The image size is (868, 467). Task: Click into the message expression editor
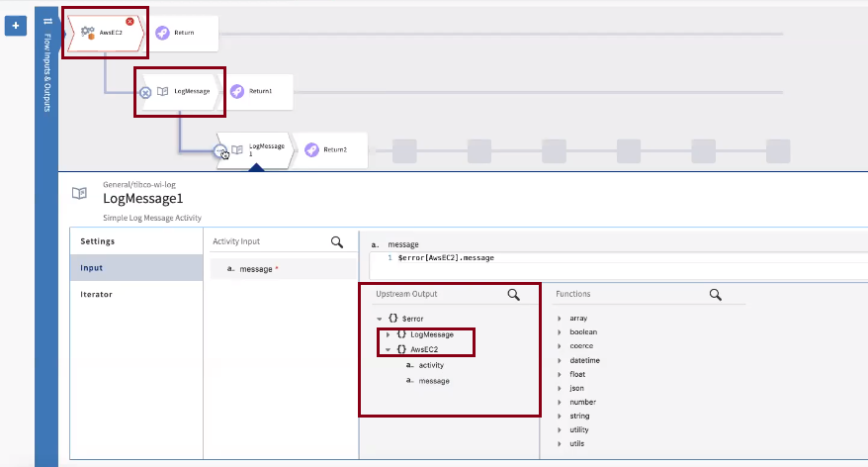(620, 266)
